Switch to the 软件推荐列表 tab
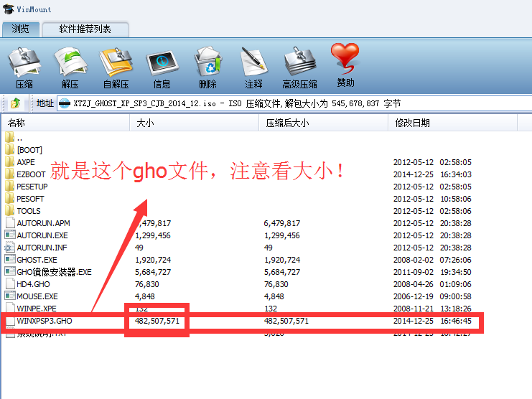 click(85, 29)
